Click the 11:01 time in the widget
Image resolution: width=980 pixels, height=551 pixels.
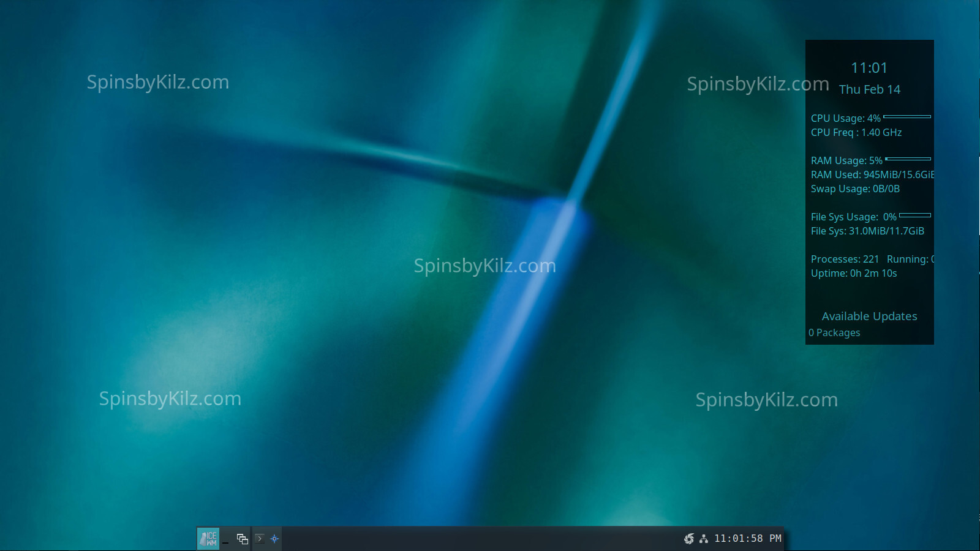click(869, 68)
